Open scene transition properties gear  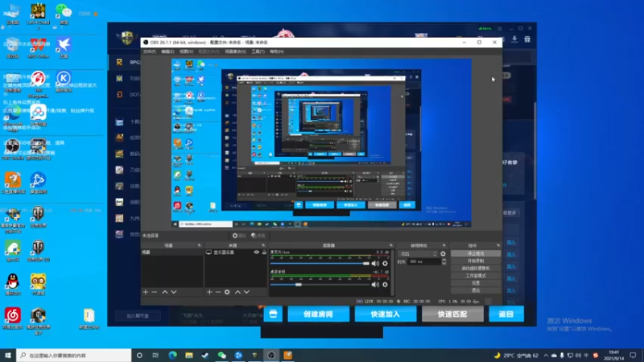(x=443, y=253)
